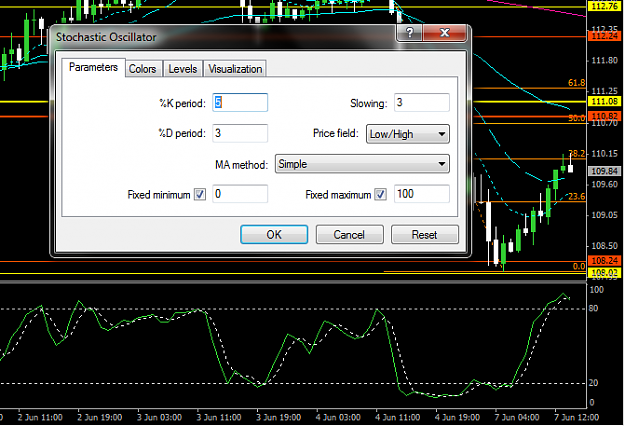625x426 pixels.
Task: Click the Fixed minimum value field
Action: (x=240, y=194)
